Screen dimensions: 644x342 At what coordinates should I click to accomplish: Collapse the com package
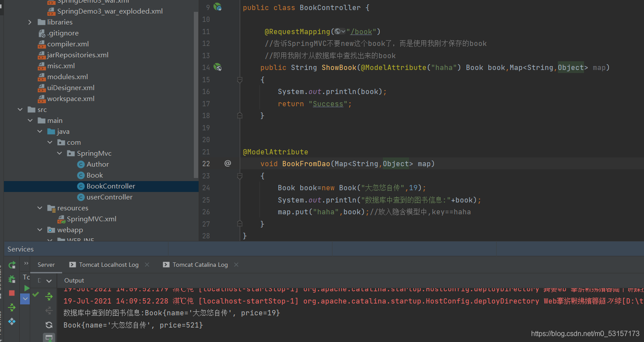49,143
